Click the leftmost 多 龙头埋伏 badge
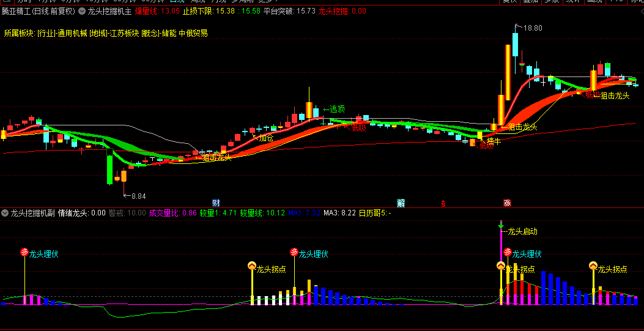This screenshot has height=331, width=644. pyautogui.click(x=24, y=252)
